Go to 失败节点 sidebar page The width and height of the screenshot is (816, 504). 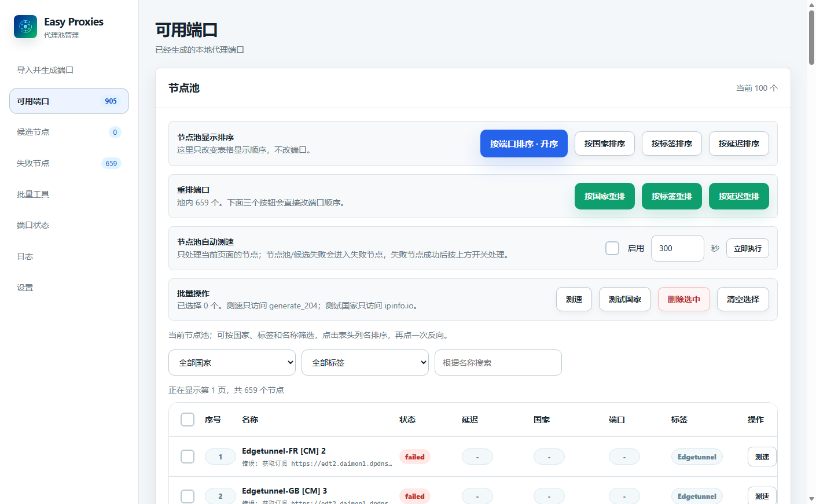click(x=69, y=163)
